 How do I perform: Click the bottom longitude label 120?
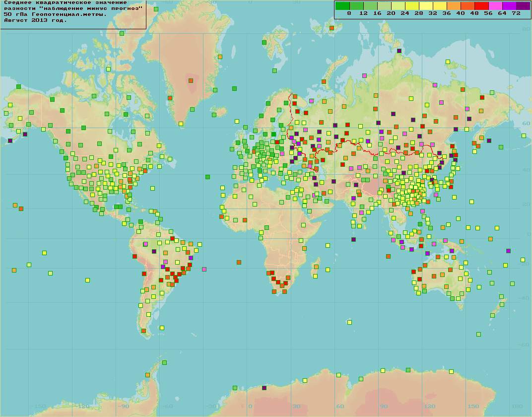[x=430, y=407]
